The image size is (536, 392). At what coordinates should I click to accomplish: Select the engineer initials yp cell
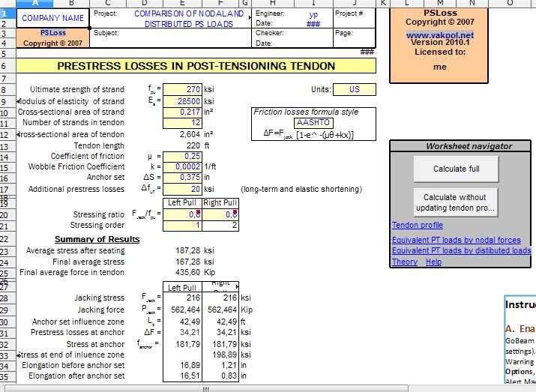click(313, 14)
